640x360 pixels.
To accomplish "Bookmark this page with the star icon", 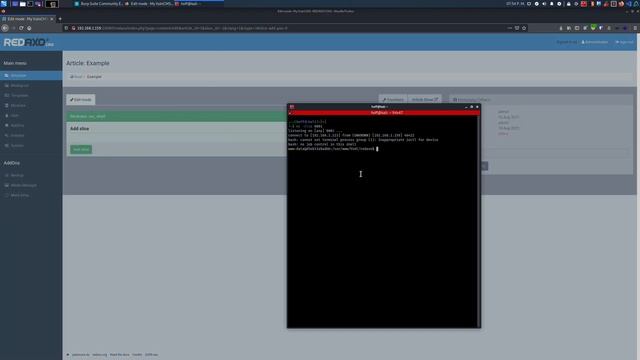I will [524, 28].
